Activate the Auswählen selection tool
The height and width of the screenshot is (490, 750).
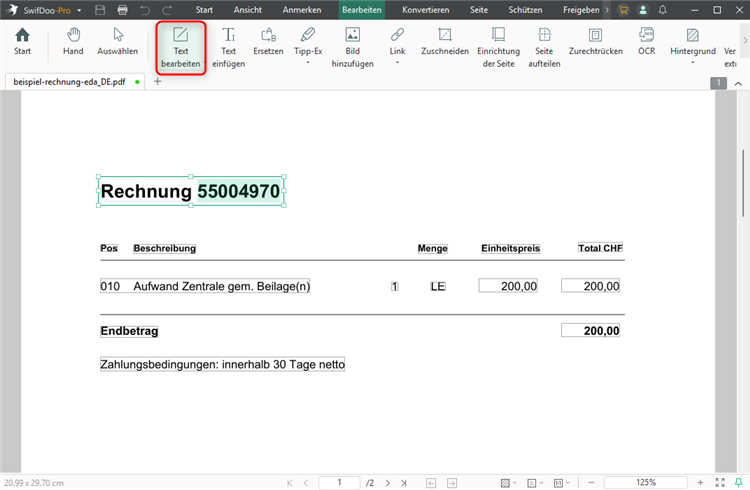point(118,41)
